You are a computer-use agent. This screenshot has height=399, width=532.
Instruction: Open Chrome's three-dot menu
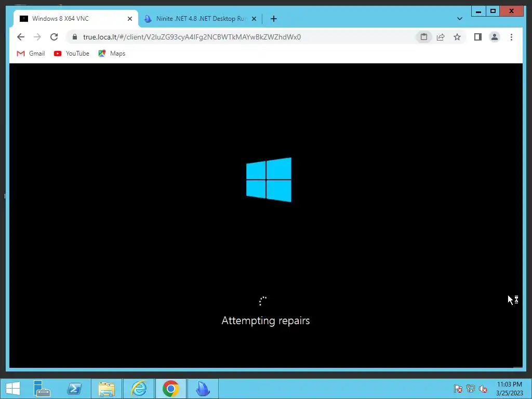tap(511, 37)
